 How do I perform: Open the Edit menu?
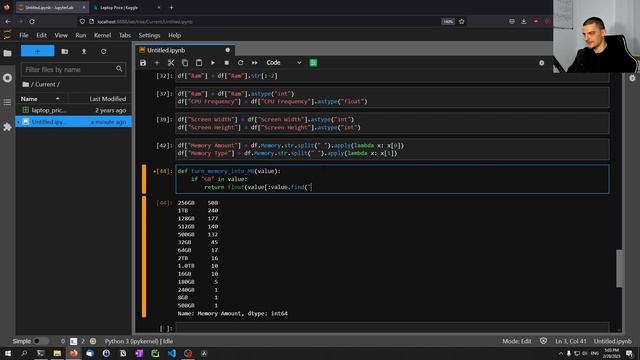pyautogui.click(x=41, y=36)
